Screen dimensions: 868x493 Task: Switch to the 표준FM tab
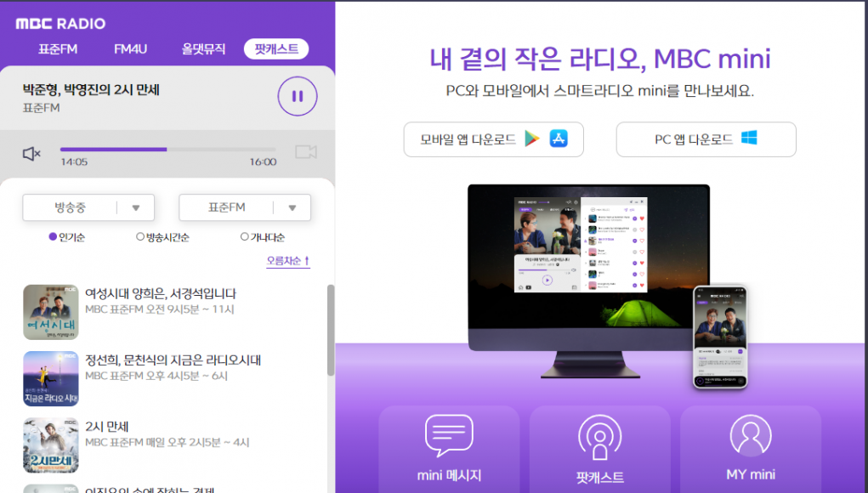pyautogui.click(x=58, y=49)
